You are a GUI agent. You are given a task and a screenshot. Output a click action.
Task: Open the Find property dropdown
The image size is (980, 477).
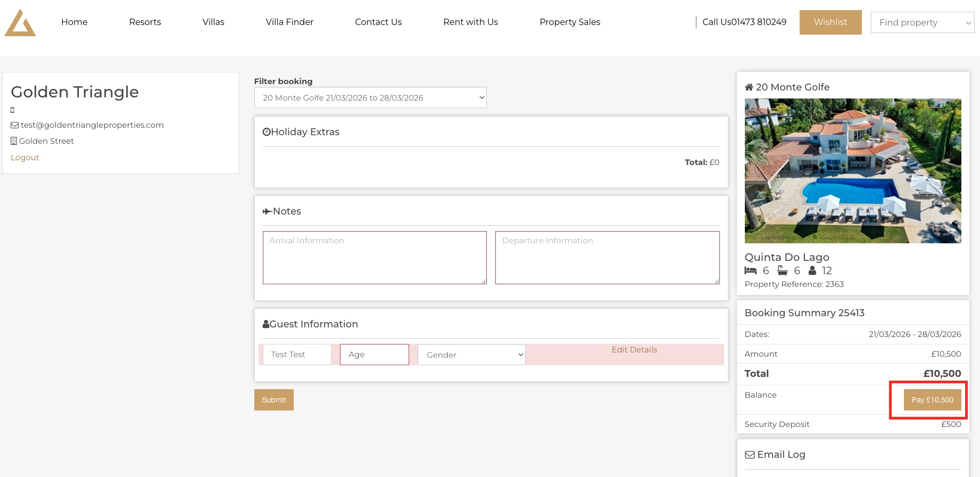coord(922,22)
